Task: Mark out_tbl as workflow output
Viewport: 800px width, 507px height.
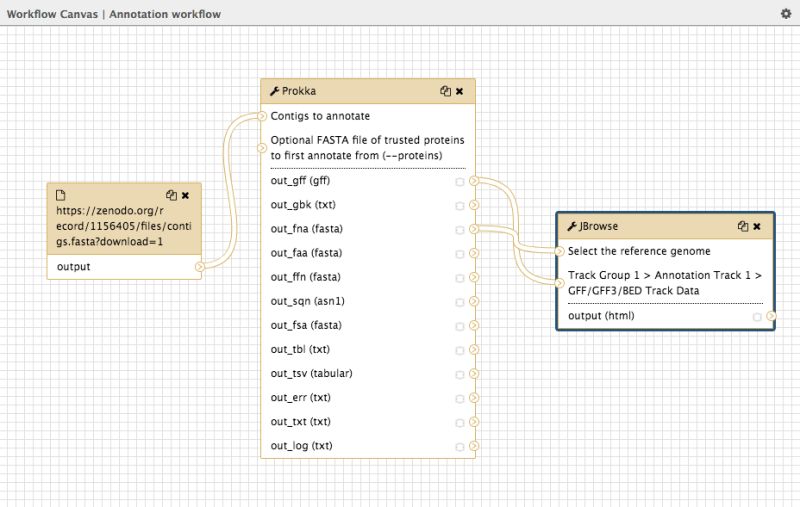Action: click(x=460, y=350)
